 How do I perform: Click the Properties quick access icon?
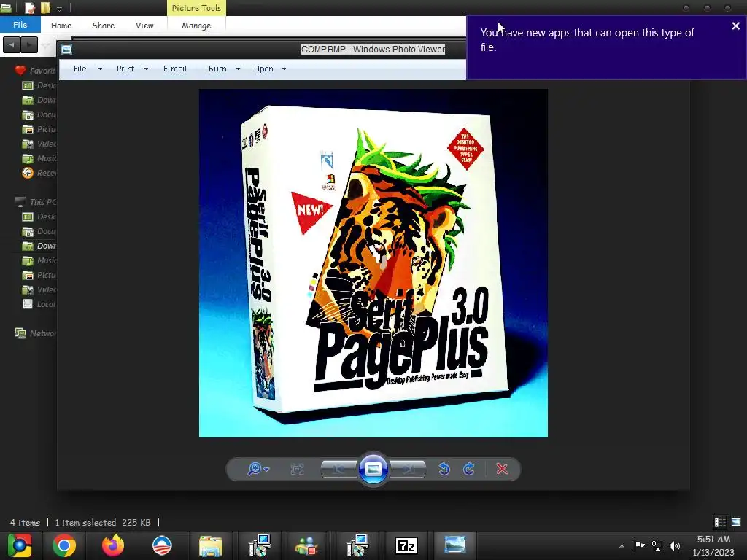30,7
